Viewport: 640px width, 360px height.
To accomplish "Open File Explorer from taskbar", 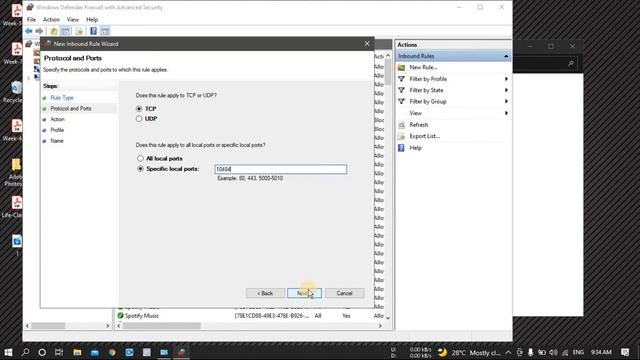I will (x=77, y=352).
